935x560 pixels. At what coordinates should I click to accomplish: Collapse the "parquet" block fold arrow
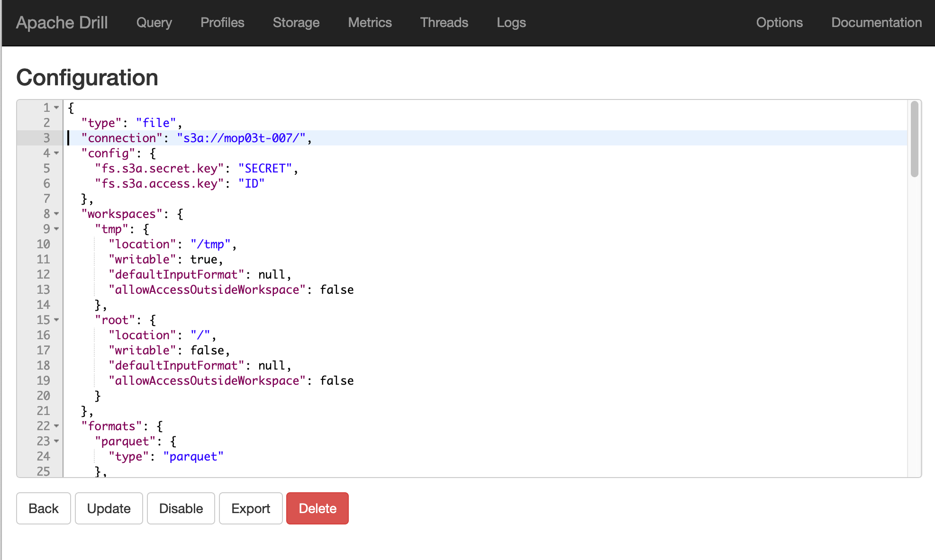[x=56, y=441]
